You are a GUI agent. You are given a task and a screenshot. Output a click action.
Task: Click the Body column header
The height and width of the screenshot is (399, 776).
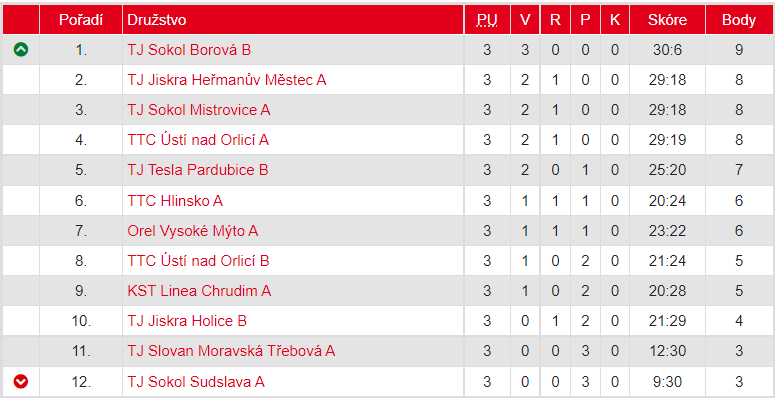739,20
